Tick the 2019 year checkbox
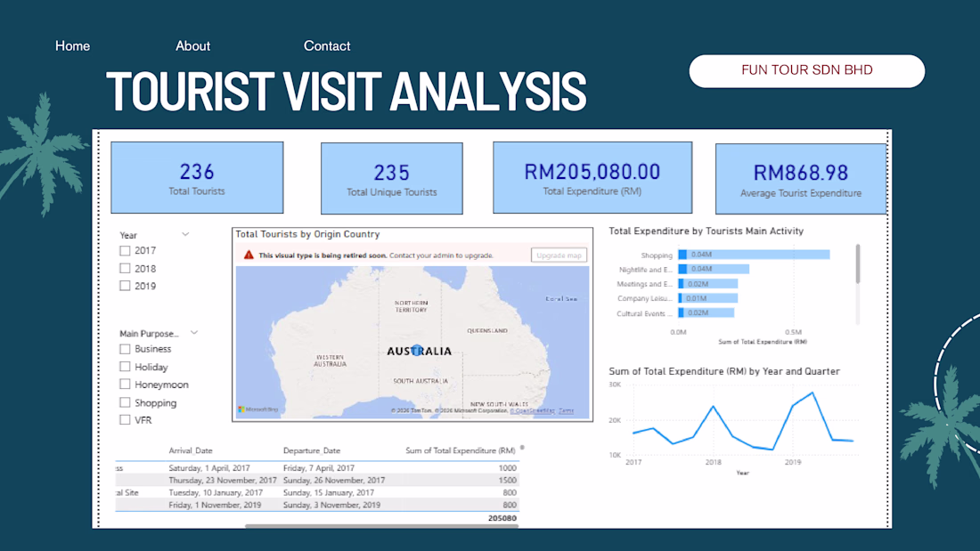Screen dimensions: 980x551 pyautogui.click(x=125, y=286)
